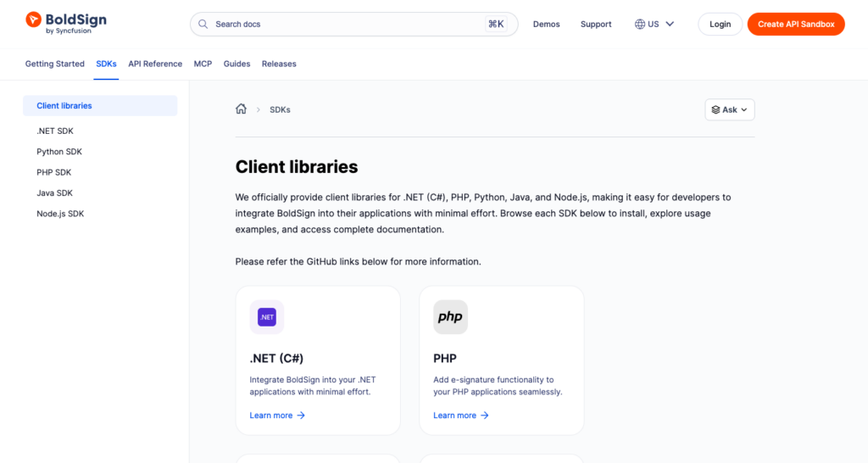The height and width of the screenshot is (463, 868).
Task: Click the Client libraries heading
Action: click(x=297, y=167)
